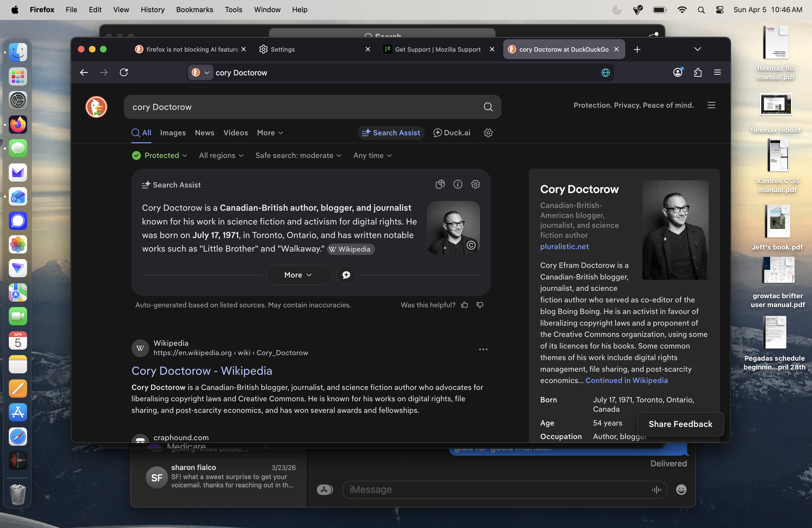Image resolution: width=812 pixels, height=528 pixels.
Task: Open Safe search: moderate dropdown
Action: (298, 155)
